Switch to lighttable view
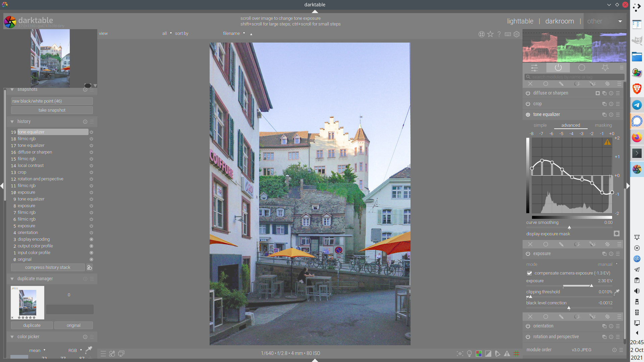 pos(520,21)
